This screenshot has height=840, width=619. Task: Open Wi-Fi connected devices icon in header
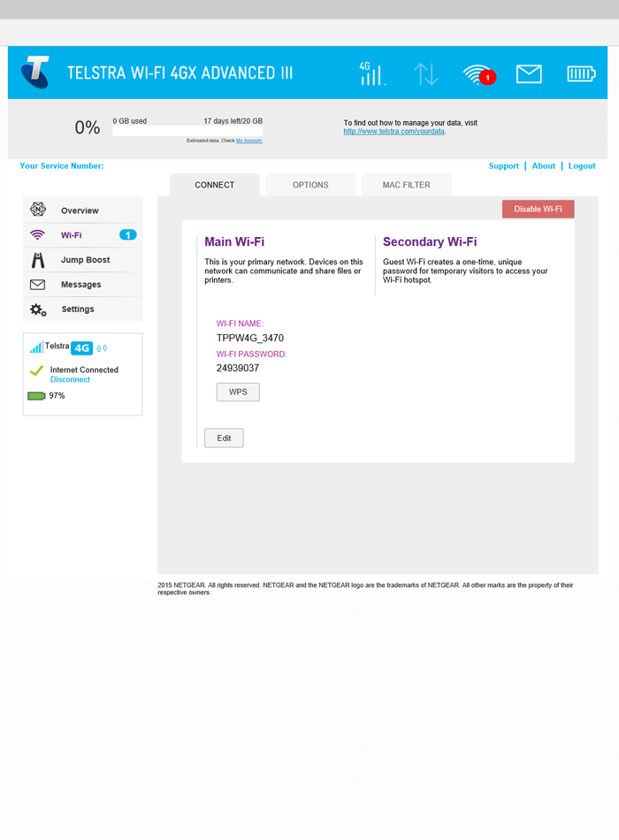pos(478,74)
